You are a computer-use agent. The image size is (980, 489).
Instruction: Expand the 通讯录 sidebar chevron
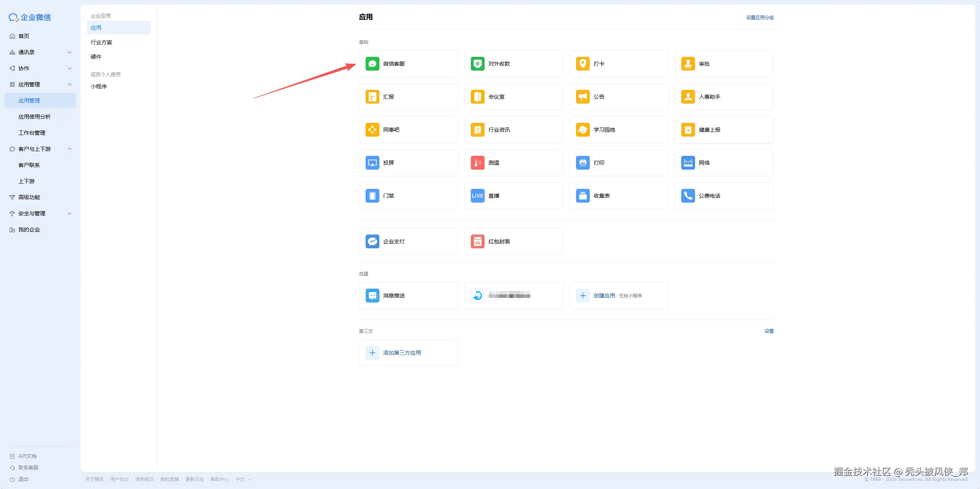(x=70, y=52)
